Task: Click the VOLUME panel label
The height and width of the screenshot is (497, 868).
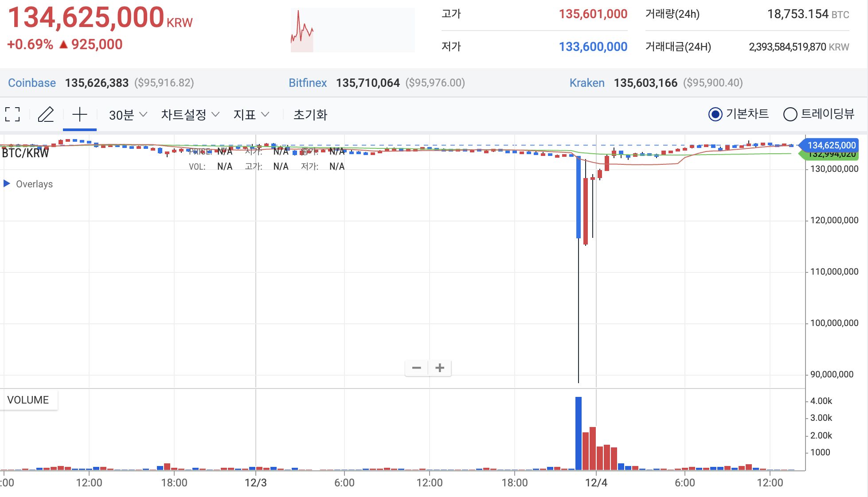Action: [28, 400]
